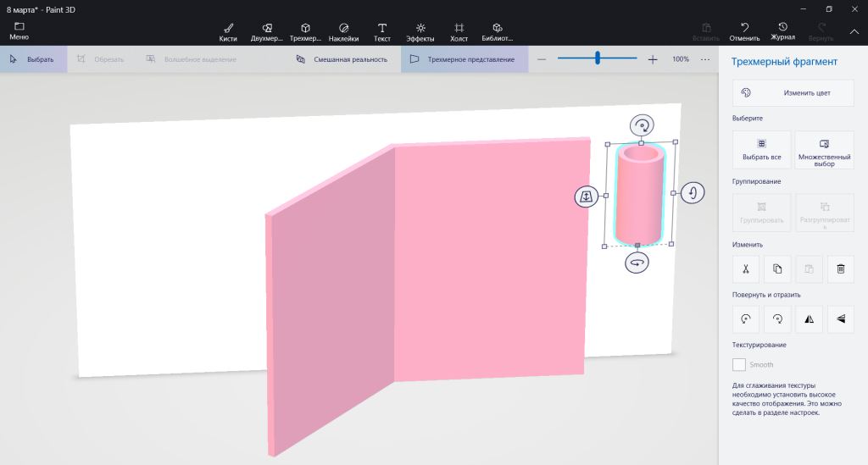Select the Кисти (Brushes) tool

click(228, 32)
